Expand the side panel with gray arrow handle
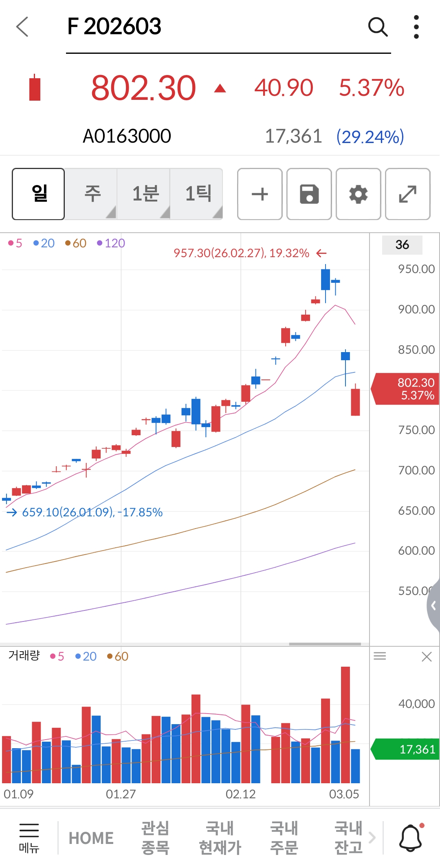Image resolution: width=440 pixels, height=868 pixels. [x=433, y=606]
